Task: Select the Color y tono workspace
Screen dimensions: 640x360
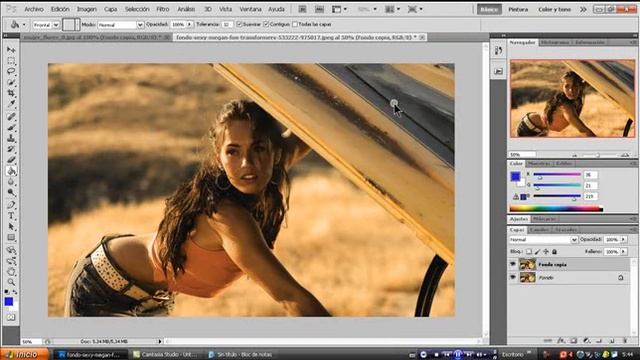Action: point(554,9)
